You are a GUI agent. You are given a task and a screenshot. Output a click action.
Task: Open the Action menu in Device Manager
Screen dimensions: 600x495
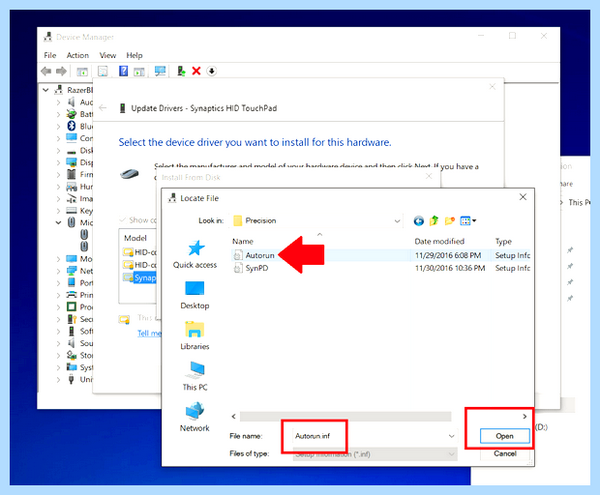coord(78,55)
